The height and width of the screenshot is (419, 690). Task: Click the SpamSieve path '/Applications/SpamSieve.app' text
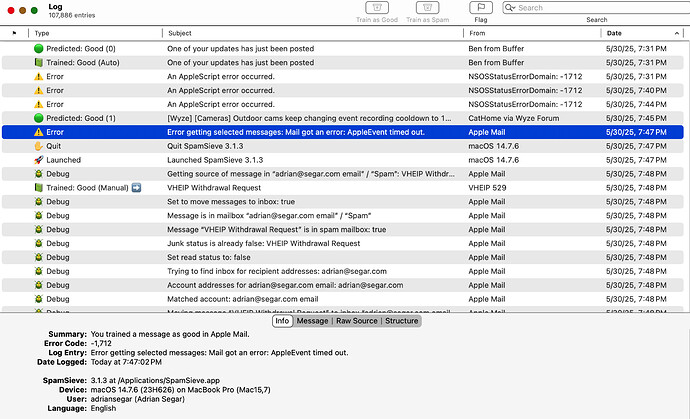[x=169, y=380]
